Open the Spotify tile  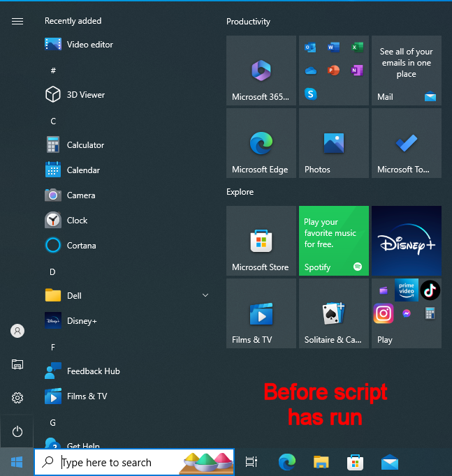(x=333, y=241)
